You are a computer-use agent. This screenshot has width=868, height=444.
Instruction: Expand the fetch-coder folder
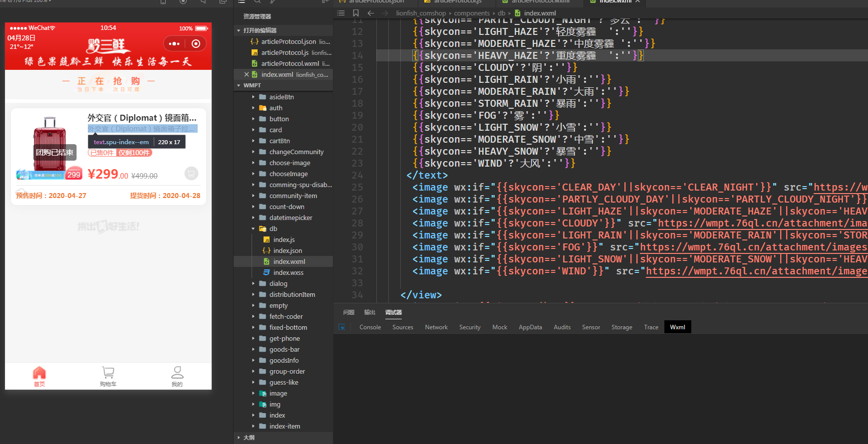(254, 316)
